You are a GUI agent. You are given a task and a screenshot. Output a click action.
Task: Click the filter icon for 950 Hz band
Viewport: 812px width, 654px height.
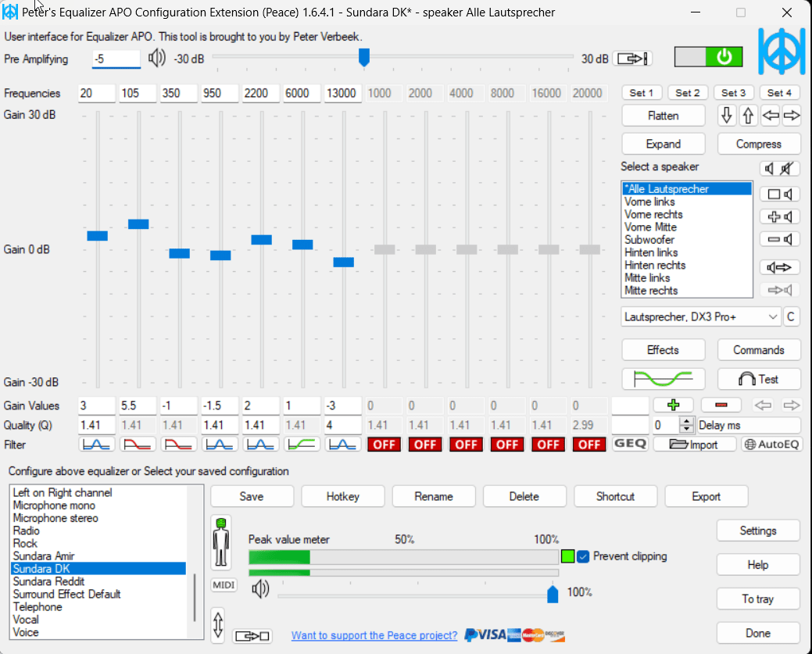tap(220, 445)
